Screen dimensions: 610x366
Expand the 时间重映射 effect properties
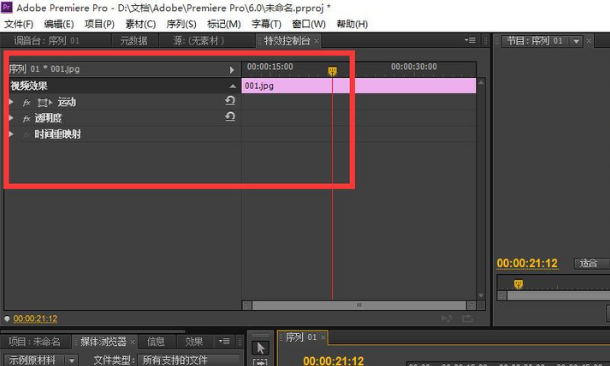tap(11, 134)
